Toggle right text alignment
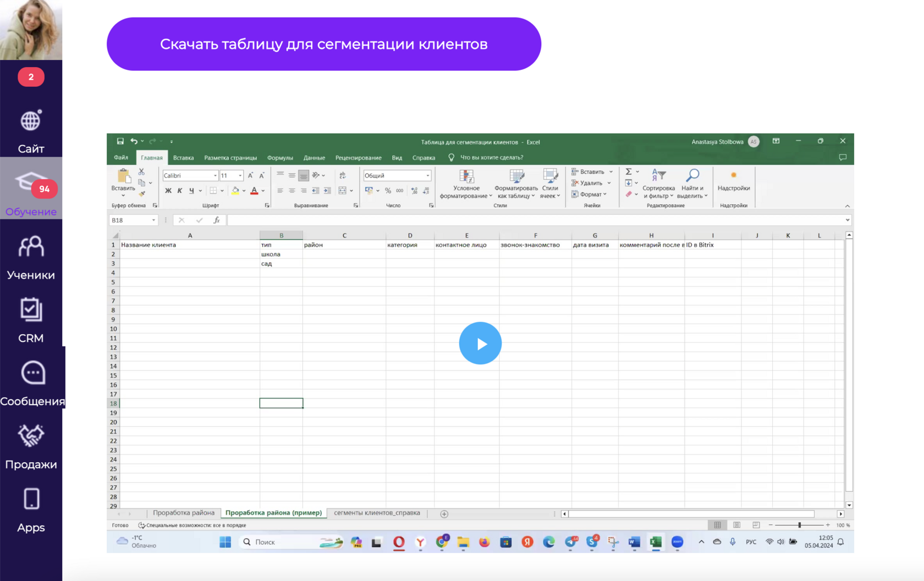 tap(304, 191)
